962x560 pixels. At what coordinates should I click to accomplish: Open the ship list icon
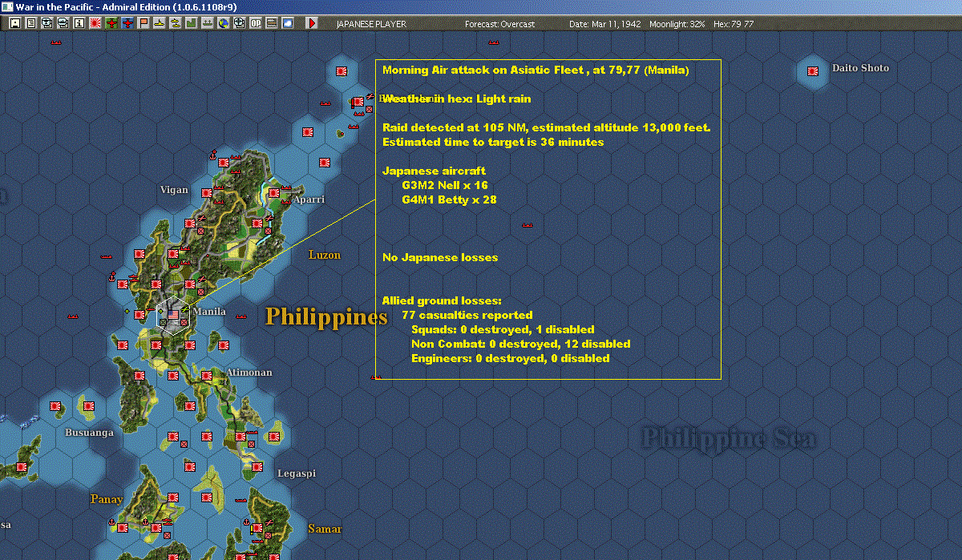tap(63, 23)
